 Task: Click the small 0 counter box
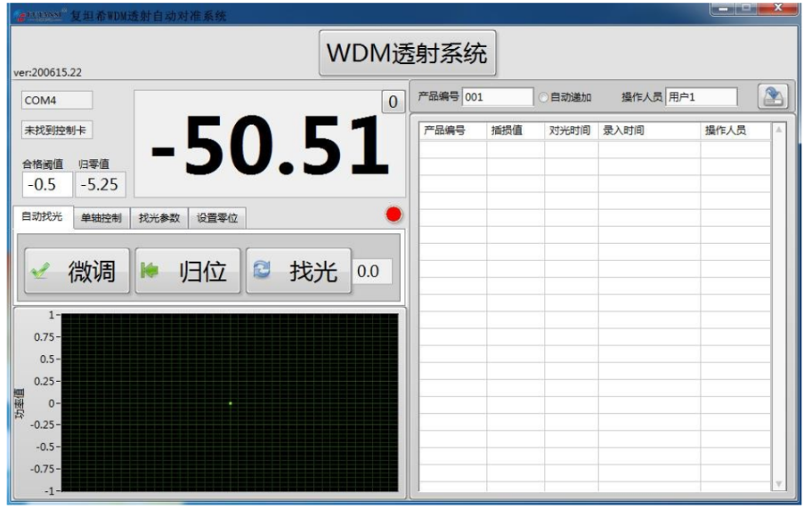[x=393, y=101]
